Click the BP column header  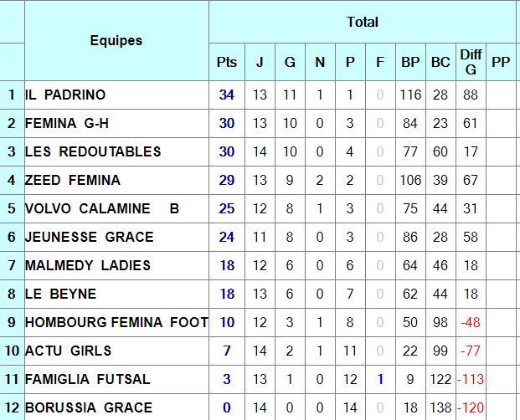410,62
